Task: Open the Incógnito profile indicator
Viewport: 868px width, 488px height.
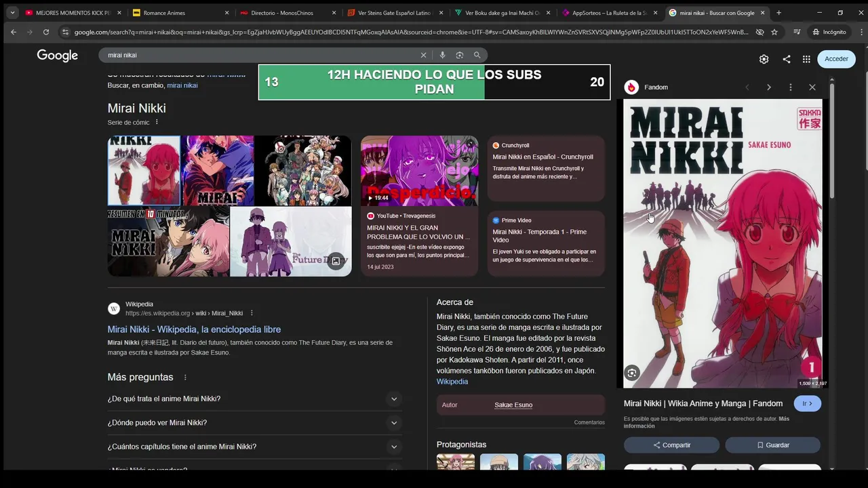Action: click(829, 32)
